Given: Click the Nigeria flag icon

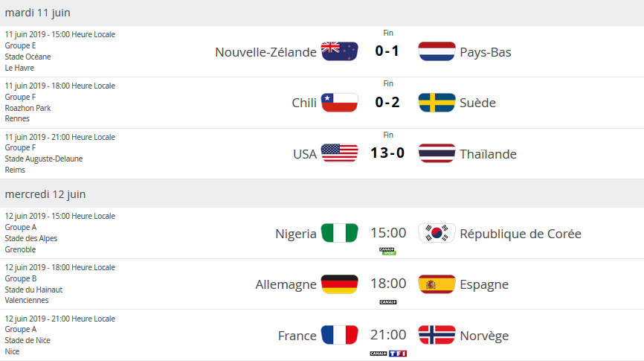Looking at the screenshot, I should (339, 233).
